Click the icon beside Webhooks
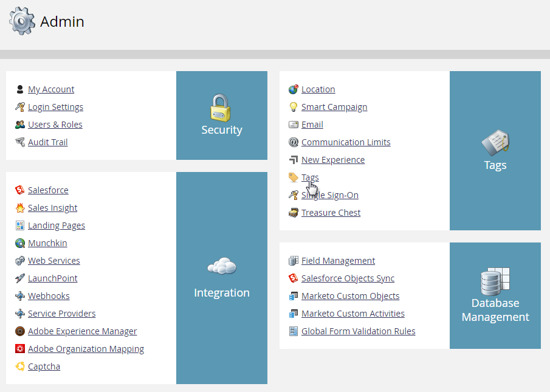550x392 pixels. click(20, 296)
